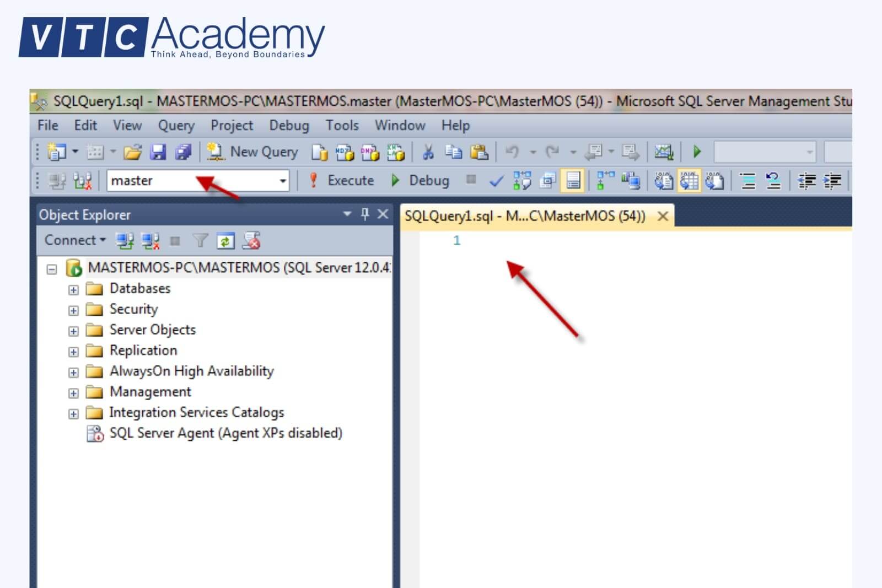Open the database selection dropdown showing master

coord(282,180)
